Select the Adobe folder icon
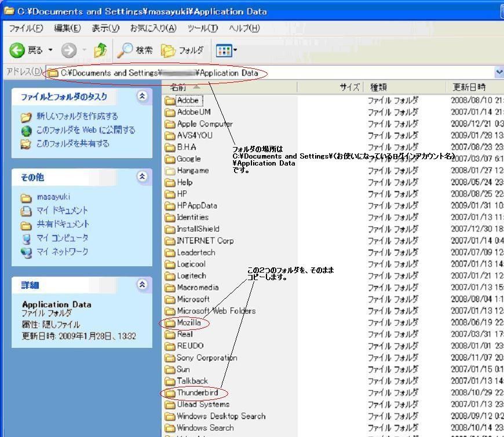This screenshot has width=504, height=437. [170, 101]
